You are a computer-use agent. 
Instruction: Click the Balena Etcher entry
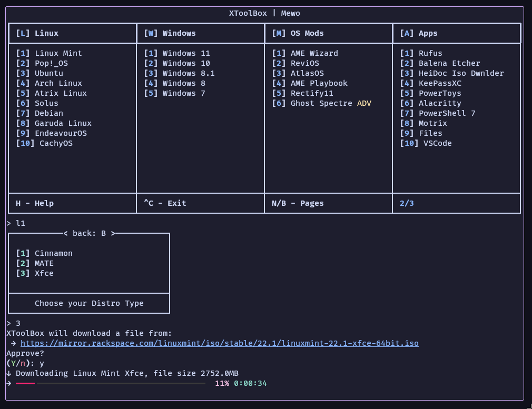tap(440, 63)
